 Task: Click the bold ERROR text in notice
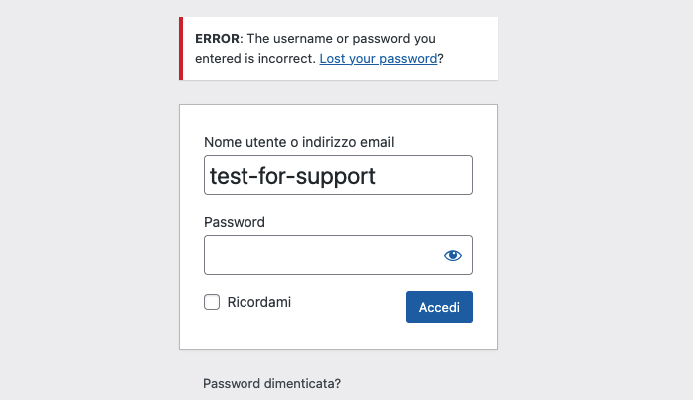click(217, 39)
